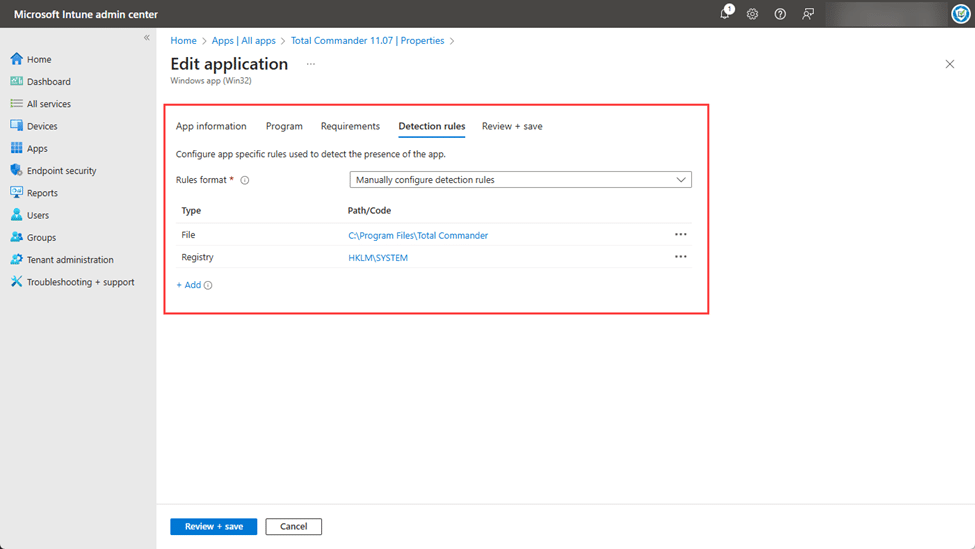
Task: Click the blue Review + save button
Action: coord(213,526)
